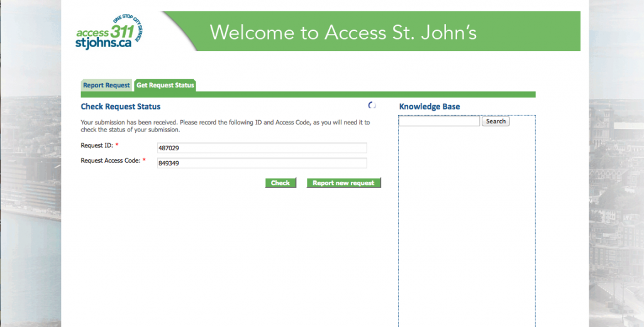Image resolution: width=644 pixels, height=327 pixels.
Task: Click the red asterisk beside Request ID
Action: point(117,145)
